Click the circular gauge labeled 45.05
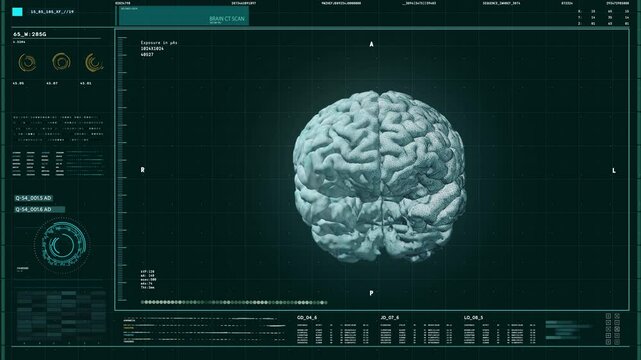 [x=27, y=63]
